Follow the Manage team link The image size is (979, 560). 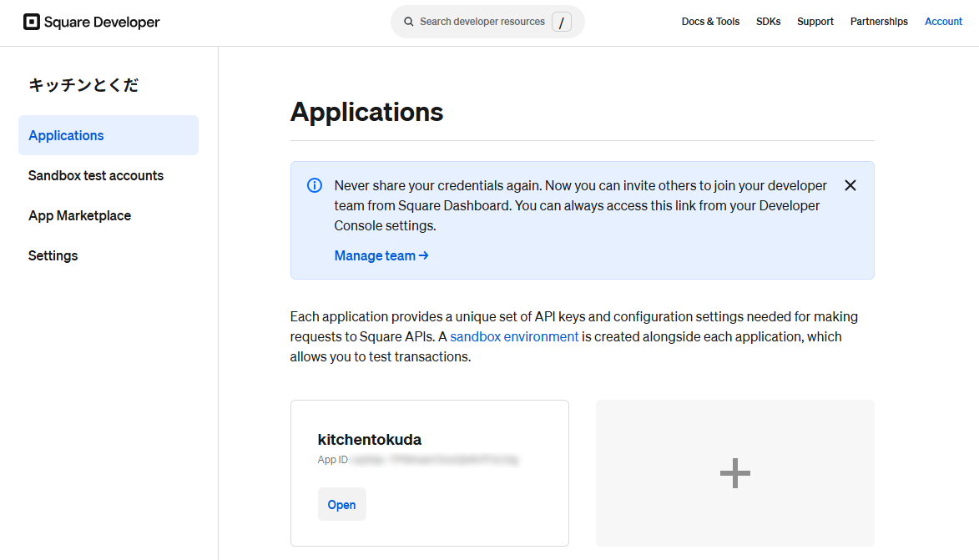(381, 256)
